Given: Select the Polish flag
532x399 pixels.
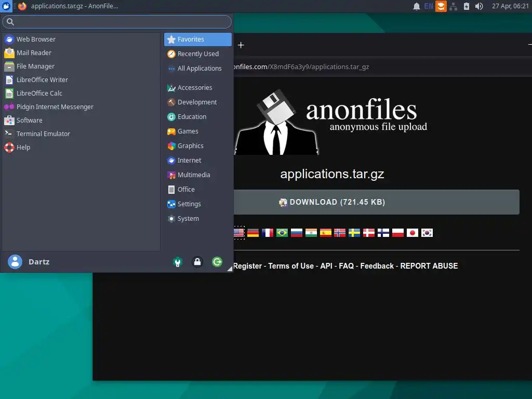Looking at the screenshot, I should (x=398, y=233).
